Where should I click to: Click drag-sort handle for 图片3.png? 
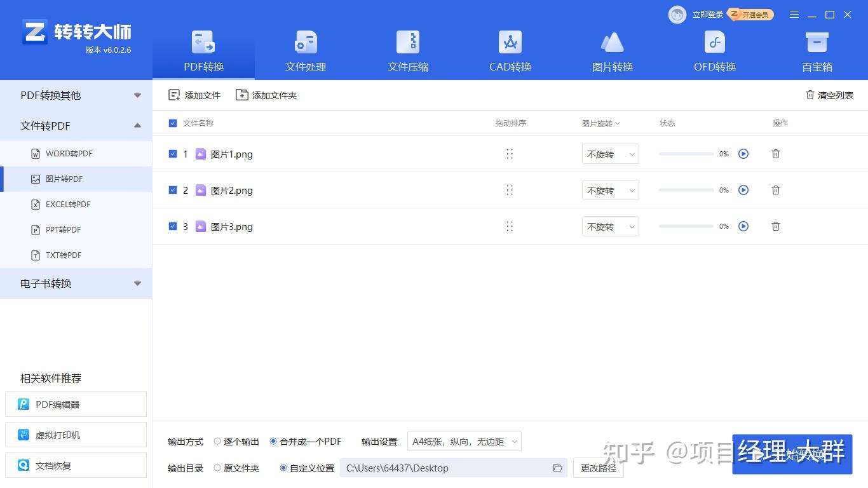coord(510,226)
